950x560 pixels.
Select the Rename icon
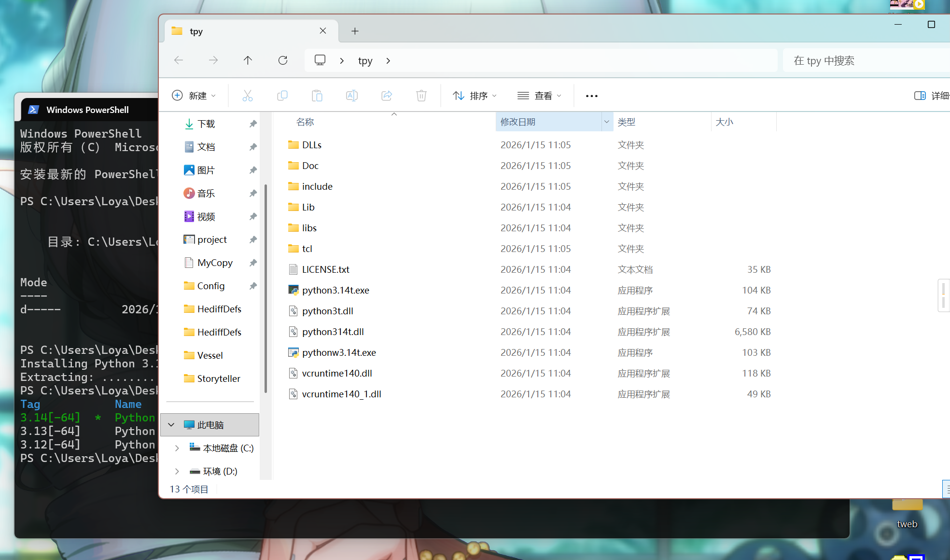352,95
